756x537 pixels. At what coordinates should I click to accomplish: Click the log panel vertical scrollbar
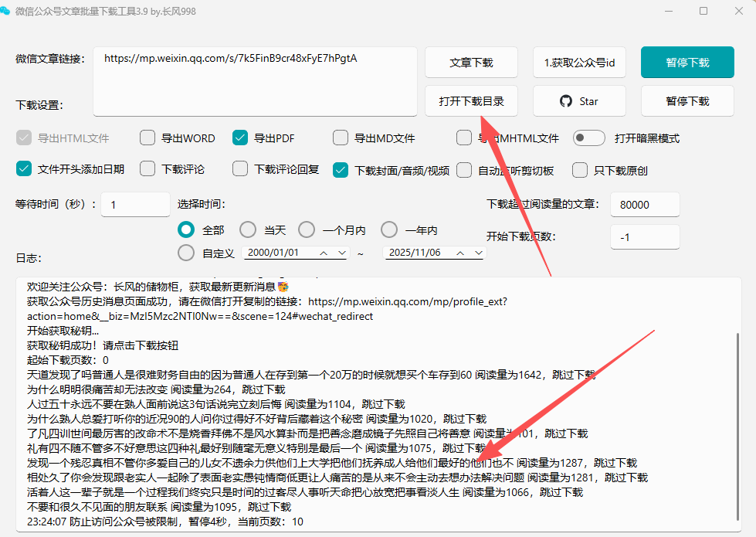[737, 426]
